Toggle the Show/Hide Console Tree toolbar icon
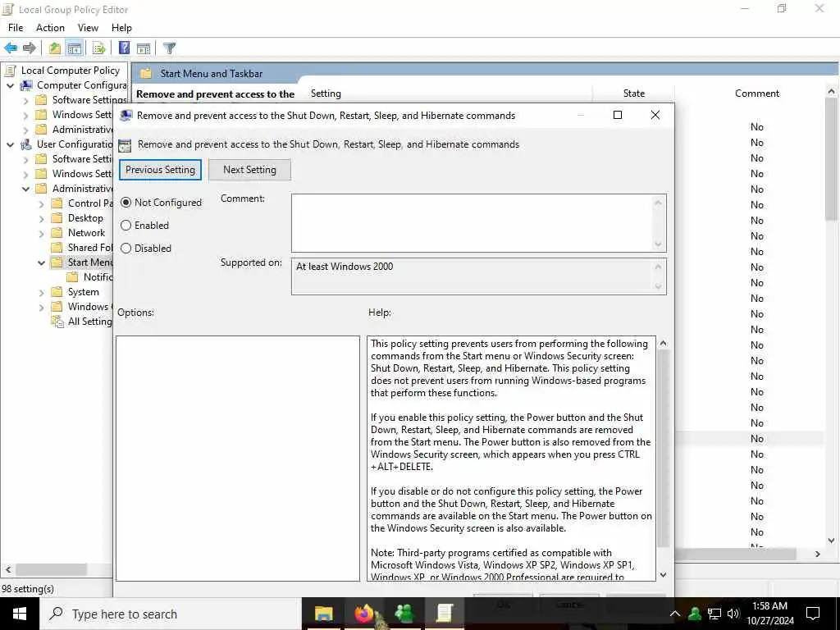Screen dimensions: 840x630 click(x=75, y=48)
